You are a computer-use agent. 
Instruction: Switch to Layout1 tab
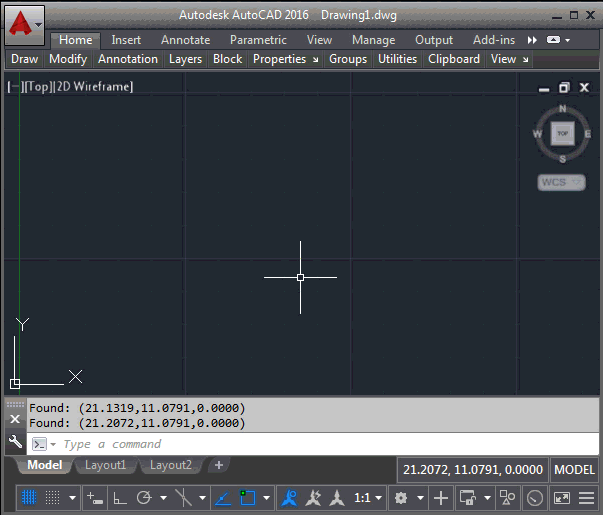tap(105, 465)
